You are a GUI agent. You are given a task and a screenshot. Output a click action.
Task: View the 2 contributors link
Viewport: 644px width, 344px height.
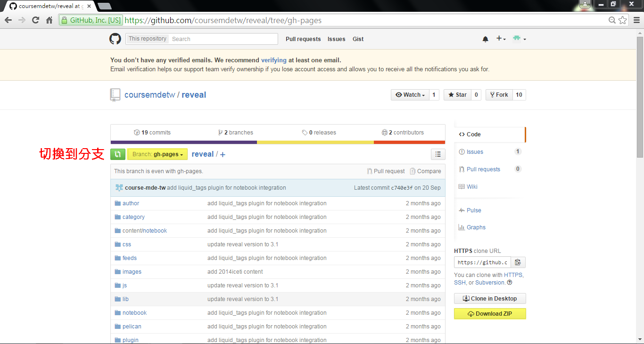(x=403, y=133)
